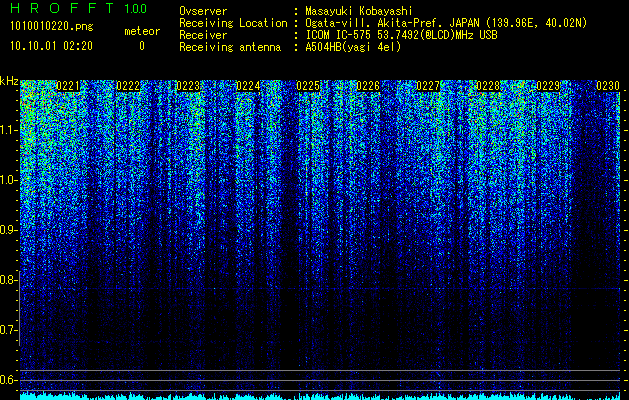Click the 0.7 frequency axis label
The image size is (629, 400).
8,330
